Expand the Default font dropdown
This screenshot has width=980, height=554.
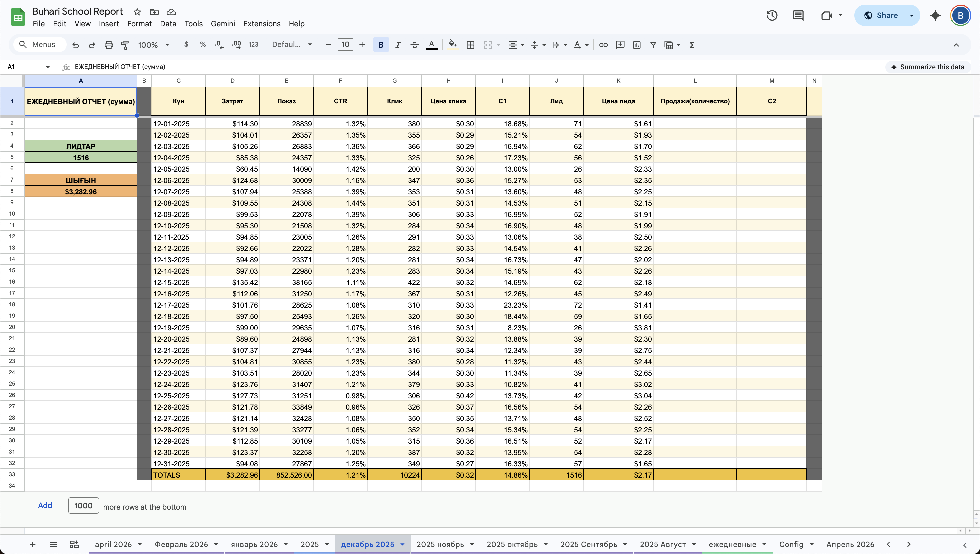(x=292, y=45)
